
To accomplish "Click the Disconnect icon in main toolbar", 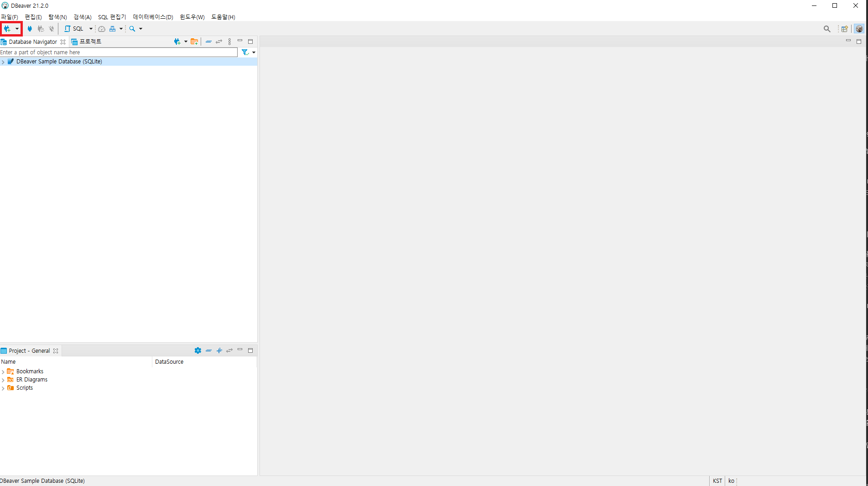I will (x=52, y=29).
